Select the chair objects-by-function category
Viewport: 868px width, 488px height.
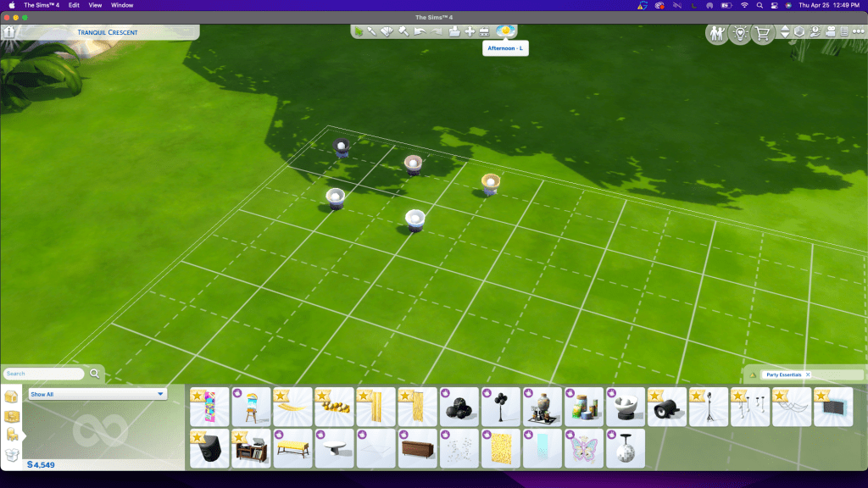pyautogui.click(x=12, y=435)
